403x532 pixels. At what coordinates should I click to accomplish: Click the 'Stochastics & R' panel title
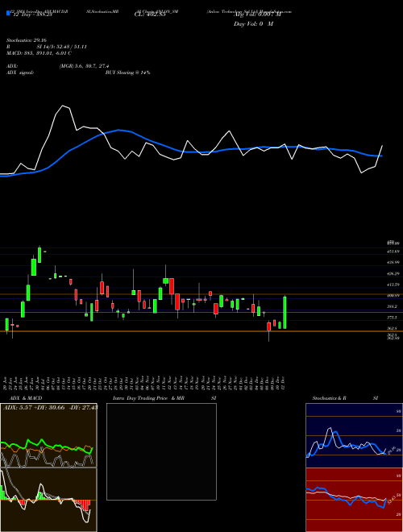[329, 398]
